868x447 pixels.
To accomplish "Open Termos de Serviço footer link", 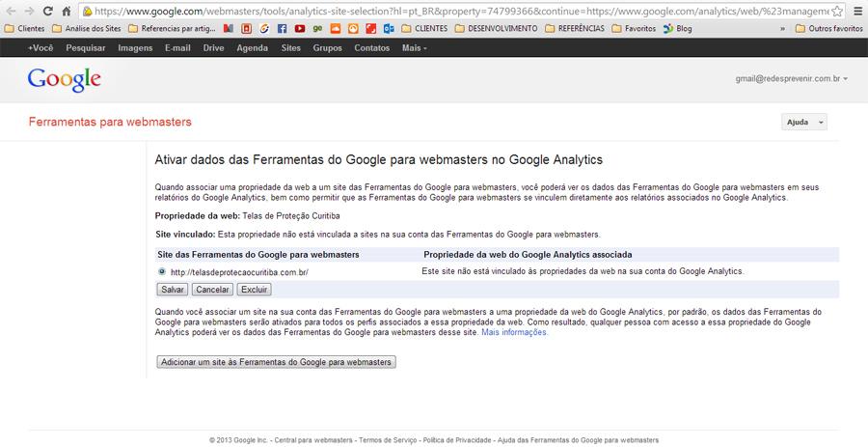I will click(388, 440).
